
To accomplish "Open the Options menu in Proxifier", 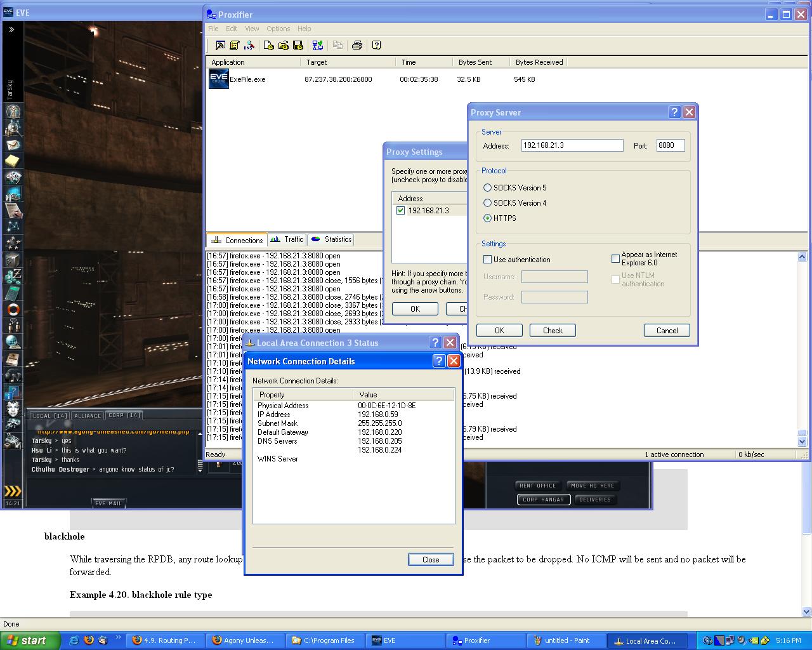I will coord(278,29).
